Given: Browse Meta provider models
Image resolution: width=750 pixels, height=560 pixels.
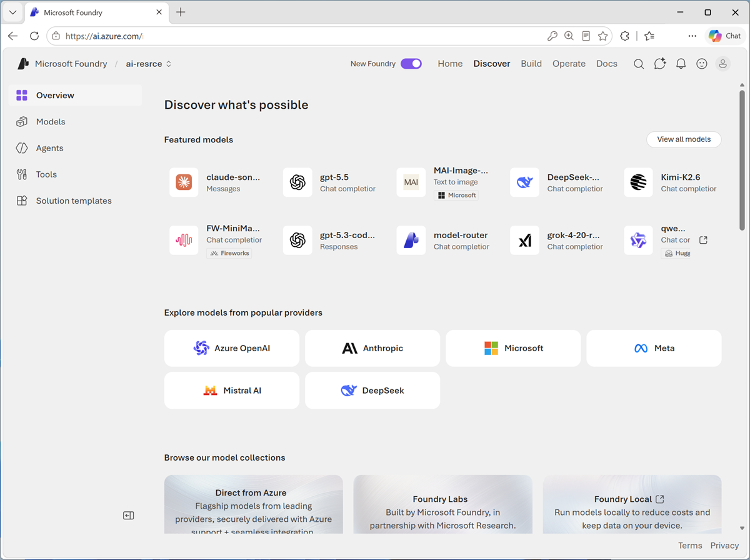Looking at the screenshot, I should pos(654,348).
